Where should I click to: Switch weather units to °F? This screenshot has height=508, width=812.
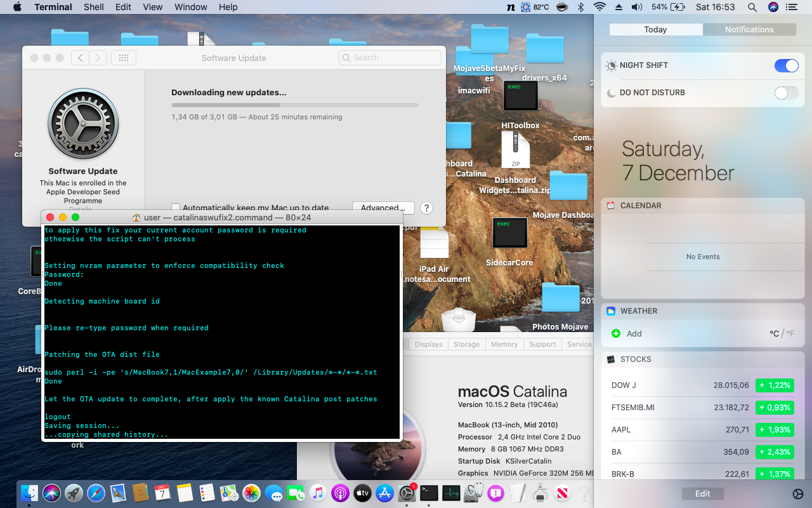[790, 333]
